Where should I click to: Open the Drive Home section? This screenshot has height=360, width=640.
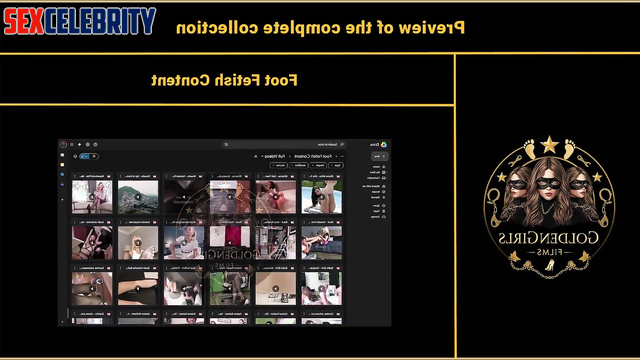tap(379, 167)
